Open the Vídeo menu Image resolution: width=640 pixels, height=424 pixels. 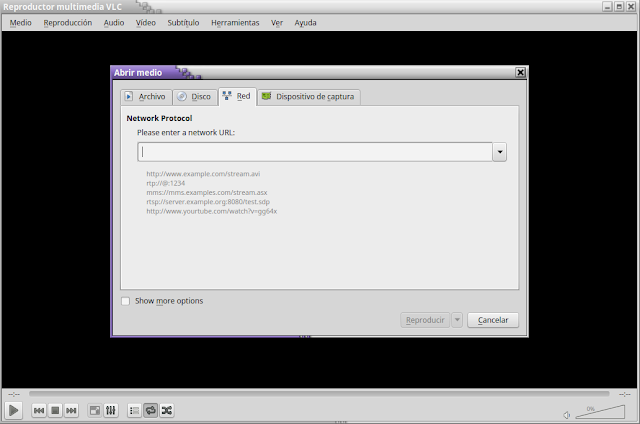click(146, 23)
